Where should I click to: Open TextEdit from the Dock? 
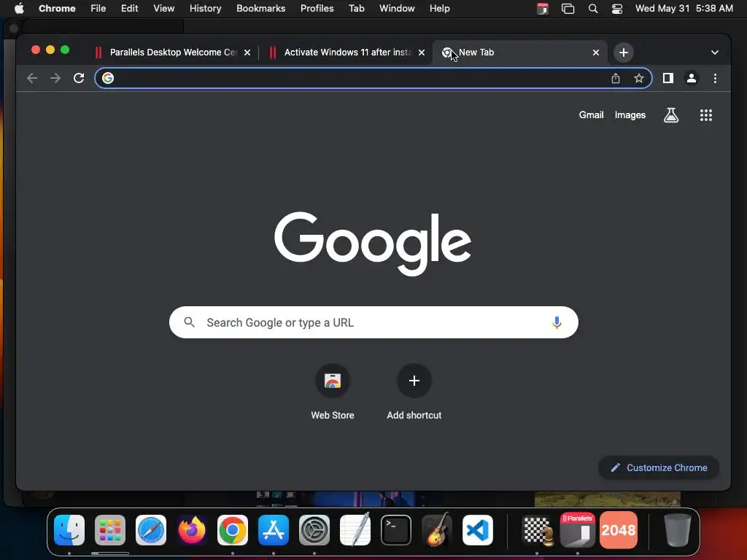355,529
